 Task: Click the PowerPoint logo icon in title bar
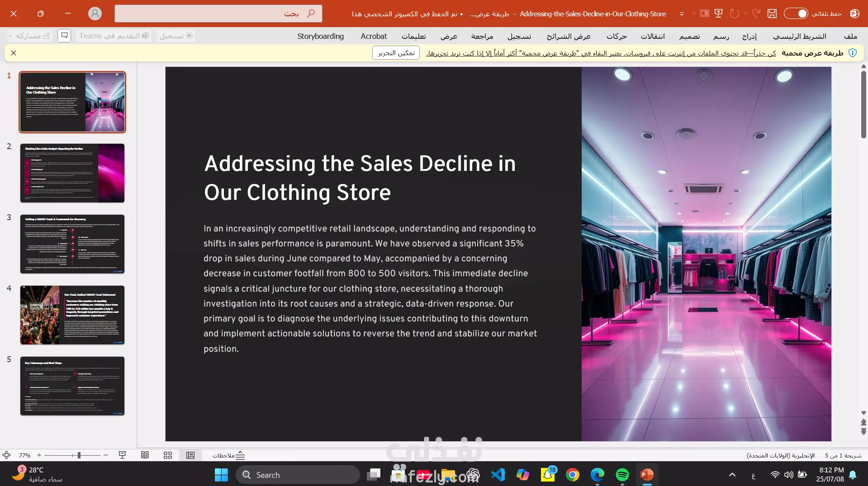tap(854, 14)
